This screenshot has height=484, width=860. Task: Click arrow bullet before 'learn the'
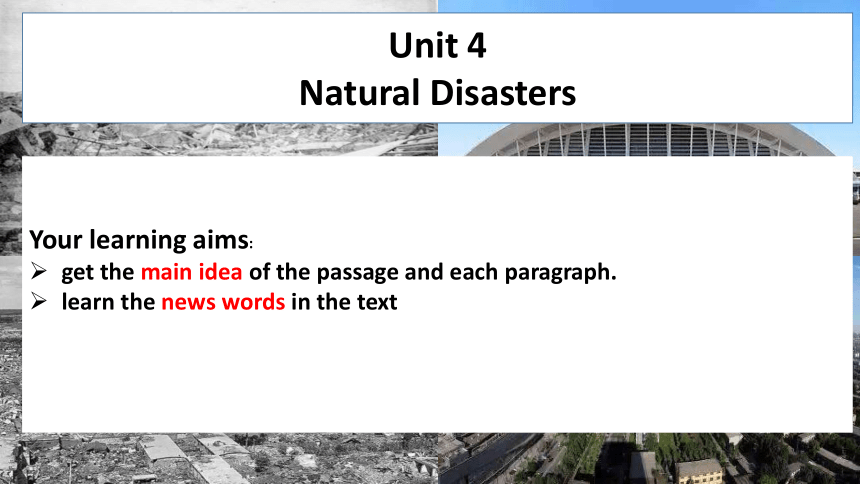pos(39,301)
